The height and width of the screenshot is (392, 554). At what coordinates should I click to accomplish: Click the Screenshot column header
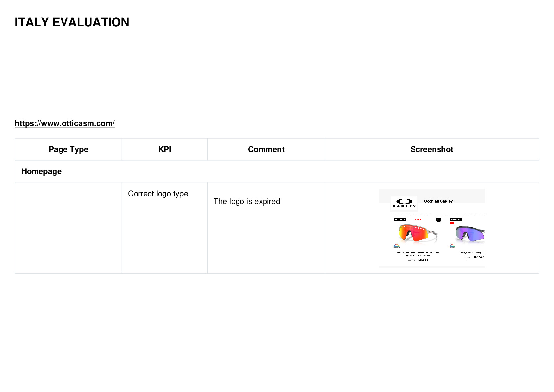coord(432,149)
